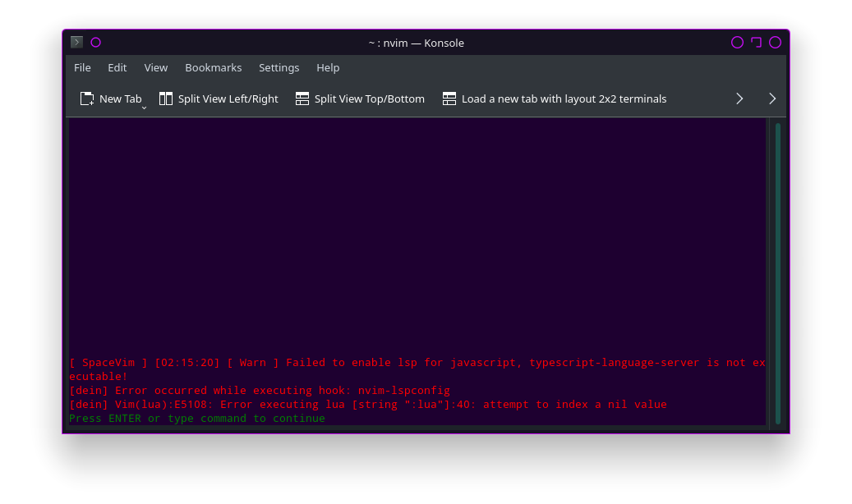This screenshot has height=504, width=852.
Task: Click the Split View Left/Right icon
Action: (x=166, y=99)
